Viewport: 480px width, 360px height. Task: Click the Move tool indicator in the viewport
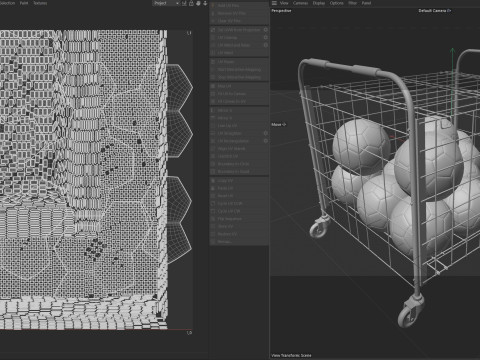pyautogui.click(x=279, y=124)
